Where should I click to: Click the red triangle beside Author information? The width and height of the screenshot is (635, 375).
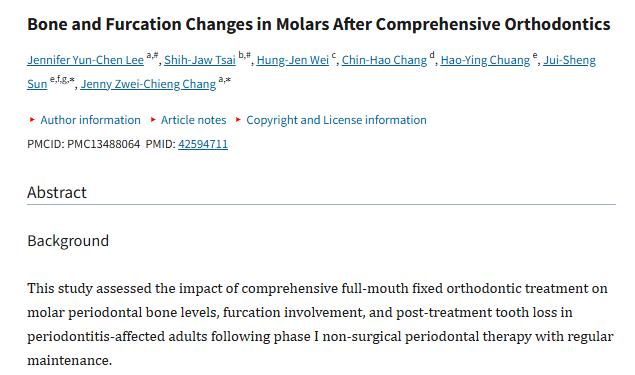tap(32, 119)
